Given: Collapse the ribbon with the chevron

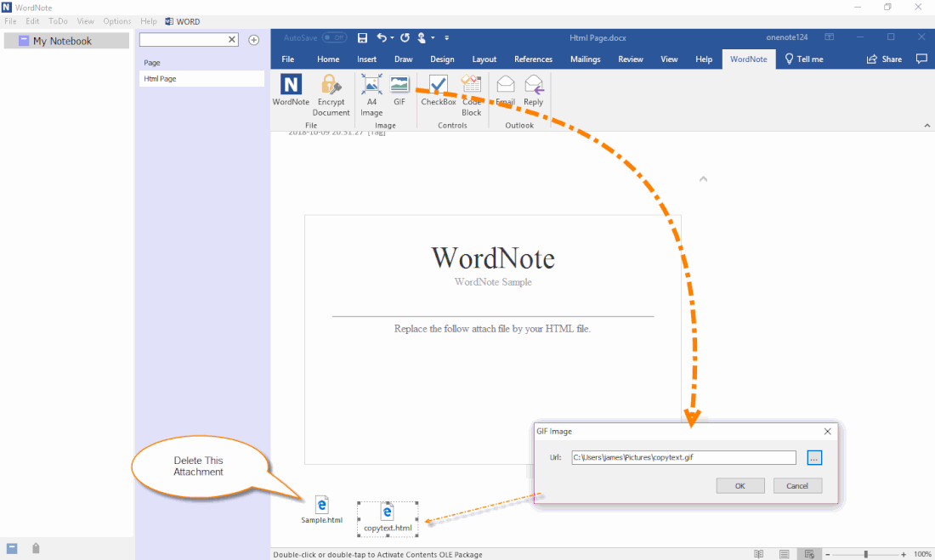Looking at the screenshot, I should [x=926, y=125].
